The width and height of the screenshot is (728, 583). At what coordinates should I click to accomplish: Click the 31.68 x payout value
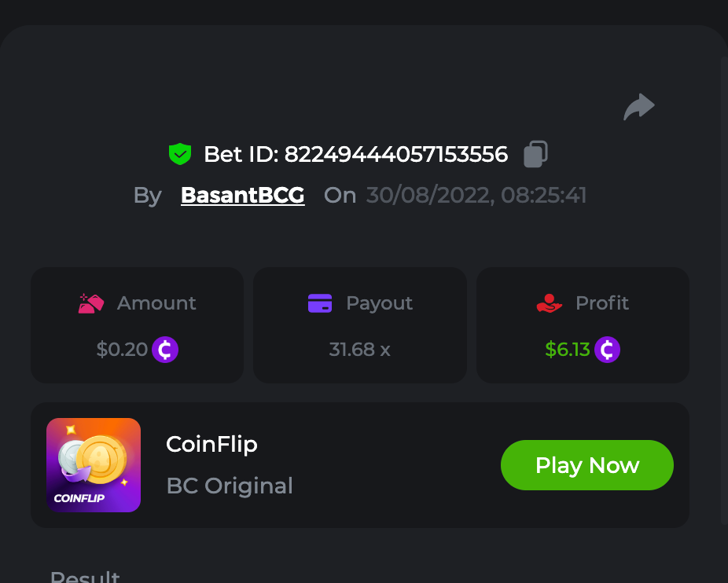click(x=359, y=350)
